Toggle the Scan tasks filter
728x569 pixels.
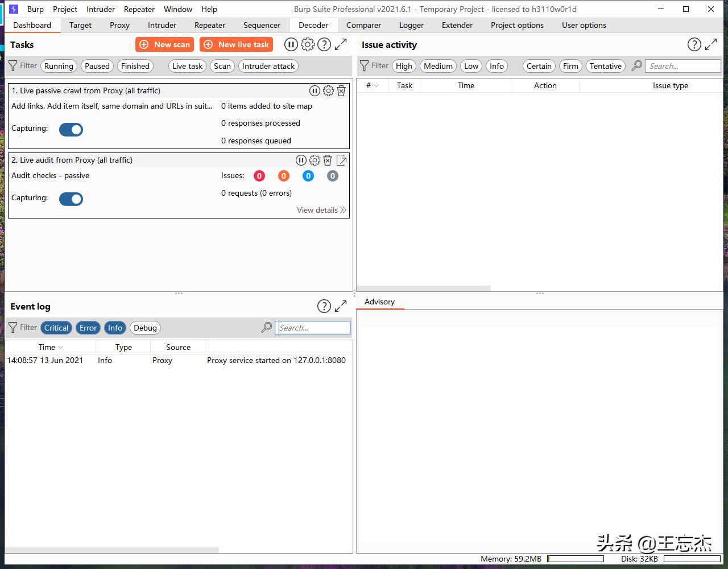point(222,66)
